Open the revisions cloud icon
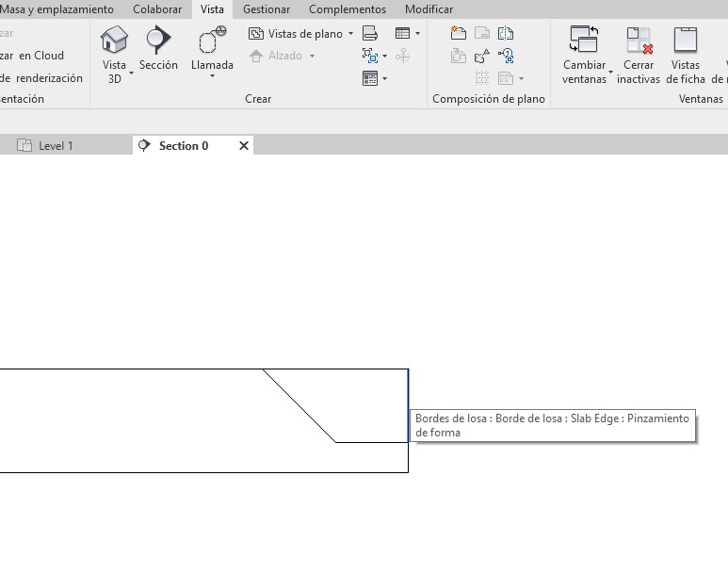This screenshot has width=728, height=574. (482, 56)
